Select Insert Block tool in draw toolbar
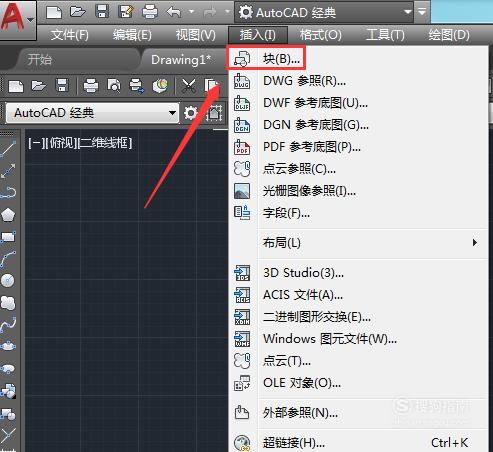Viewport: 493px width, 452px height. (8, 390)
